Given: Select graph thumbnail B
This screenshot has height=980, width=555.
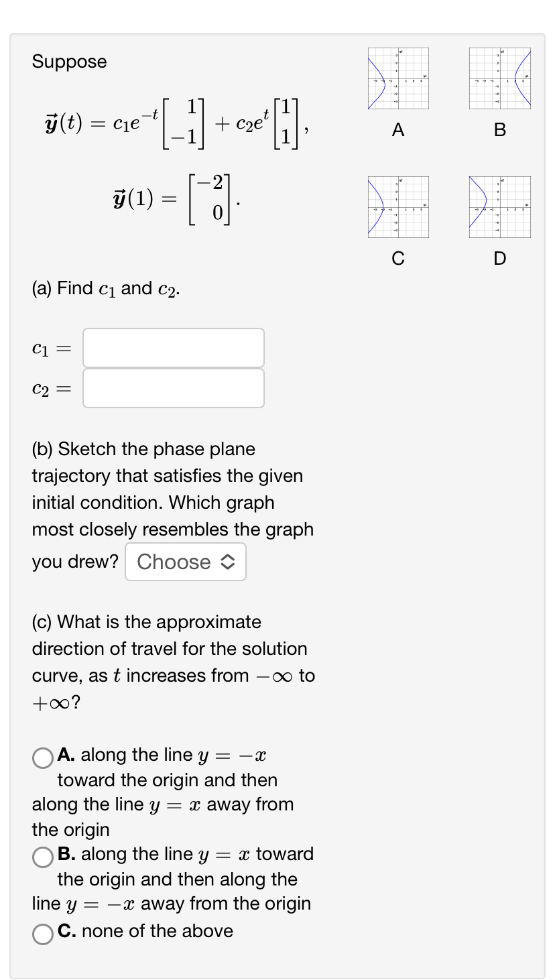Looking at the screenshot, I should [499, 78].
